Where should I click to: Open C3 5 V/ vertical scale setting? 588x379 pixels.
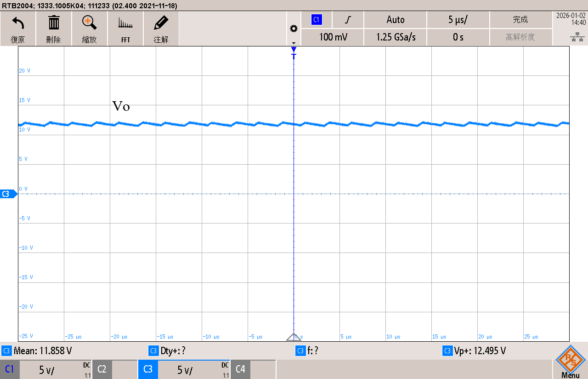tap(194, 370)
